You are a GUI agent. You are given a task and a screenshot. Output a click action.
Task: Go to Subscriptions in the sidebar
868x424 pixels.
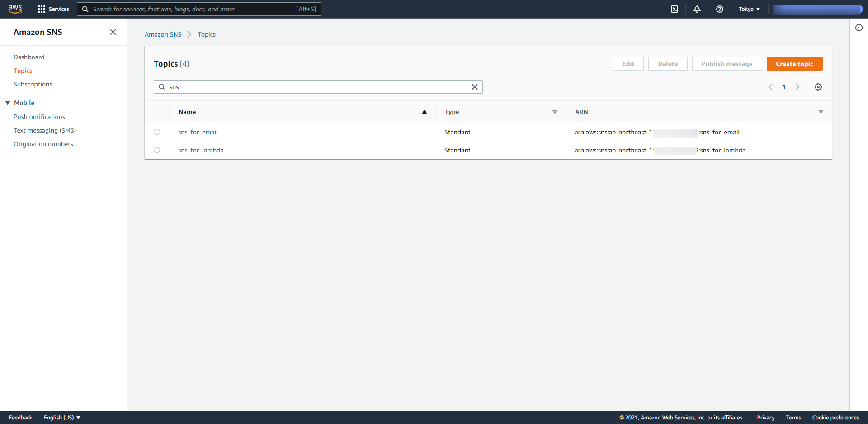(33, 84)
